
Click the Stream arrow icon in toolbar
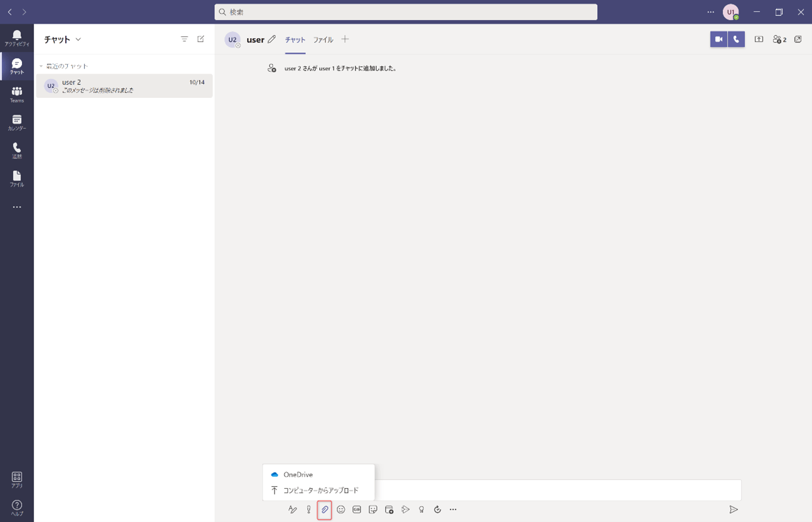[x=405, y=509]
